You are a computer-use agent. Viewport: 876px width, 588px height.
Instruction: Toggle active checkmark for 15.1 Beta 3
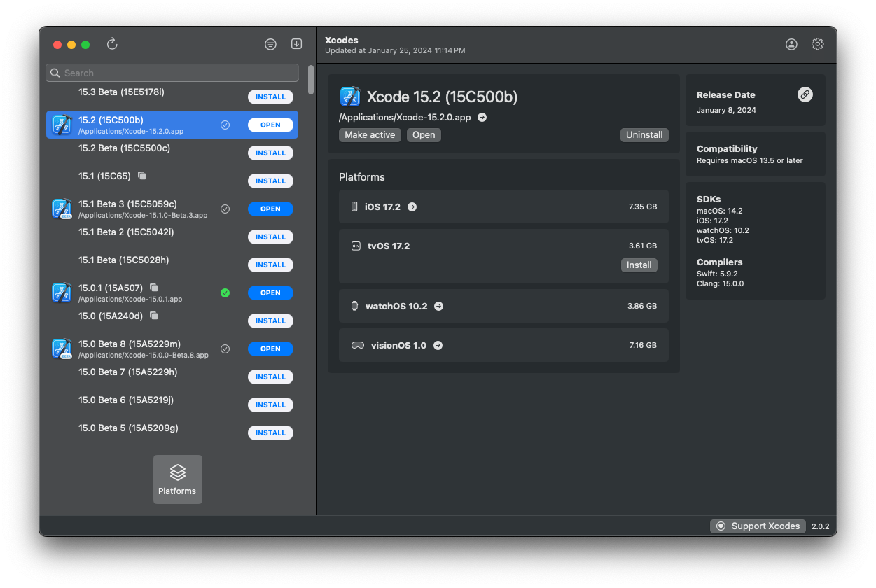click(x=225, y=209)
